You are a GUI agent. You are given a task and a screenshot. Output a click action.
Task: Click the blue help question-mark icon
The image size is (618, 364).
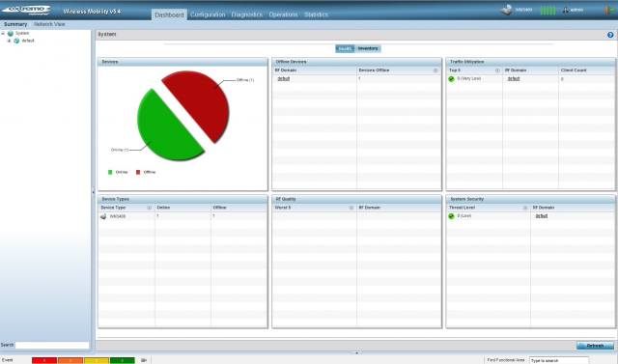[x=610, y=35]
